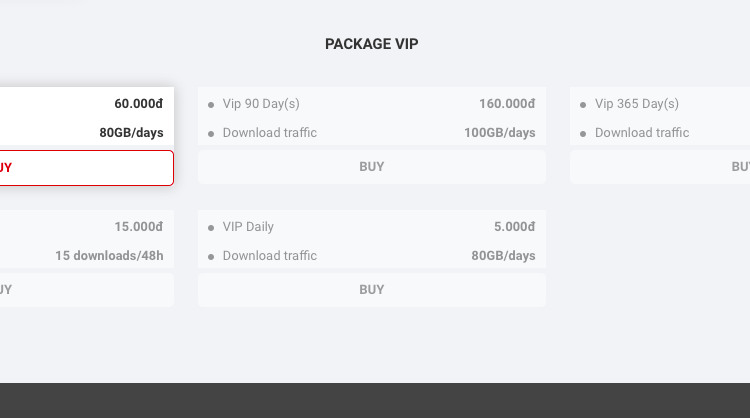This screenshot has height=418, width=750.
Task: Select the Vip 90 Day(s) label
Action: point(261,104)
